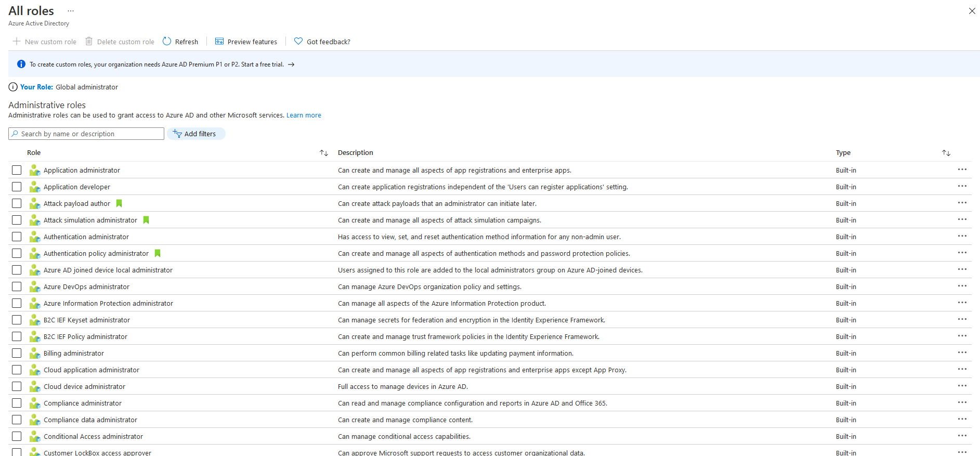Open the ellipsis next to All roles title
Viewport: 980px width, 456px height.
point(71,11)
